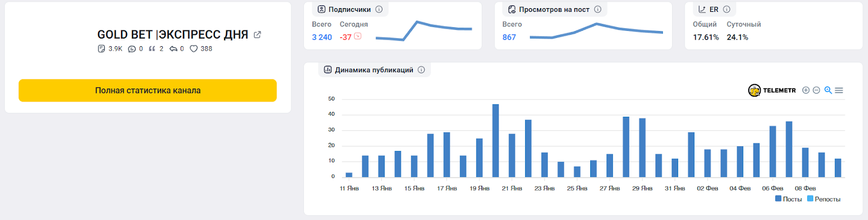Click the Telemetr logo in chart

772,90
